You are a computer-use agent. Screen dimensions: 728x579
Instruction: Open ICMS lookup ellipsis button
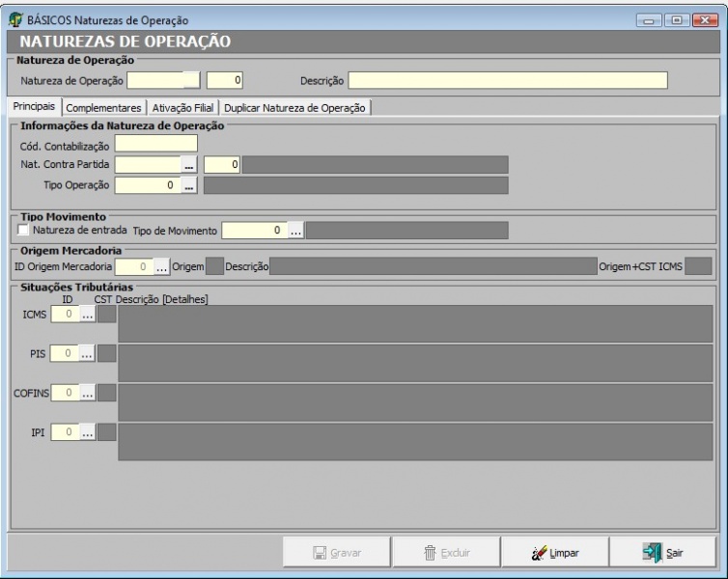(x=87, y=314)
